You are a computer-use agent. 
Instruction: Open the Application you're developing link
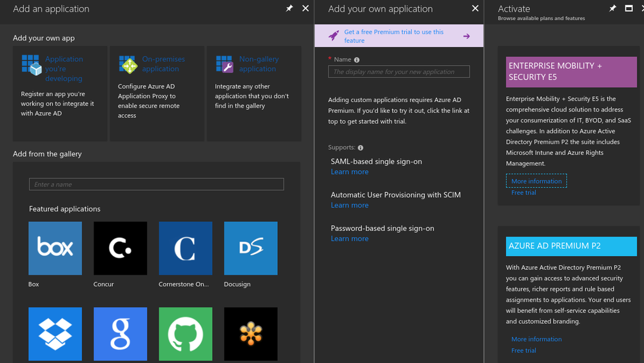[x=64, y=68]
